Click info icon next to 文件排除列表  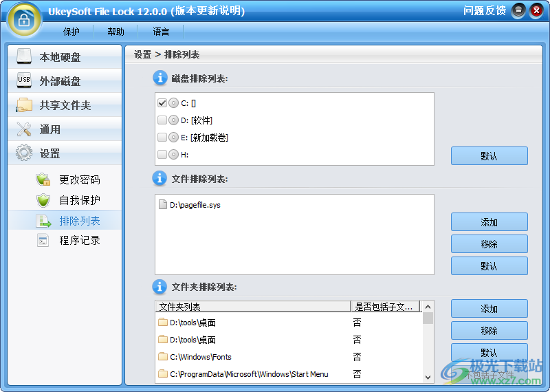(x=159, y=178)
